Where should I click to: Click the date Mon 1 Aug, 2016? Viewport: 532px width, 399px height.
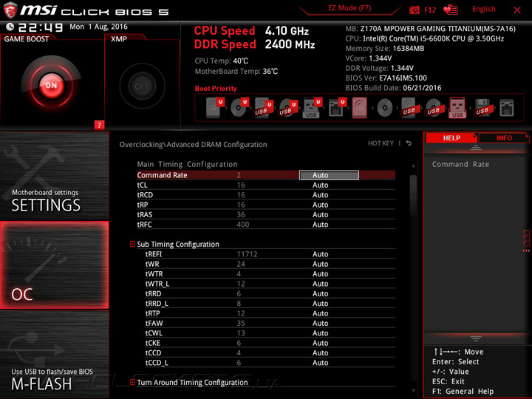click(x=99, y=27)
